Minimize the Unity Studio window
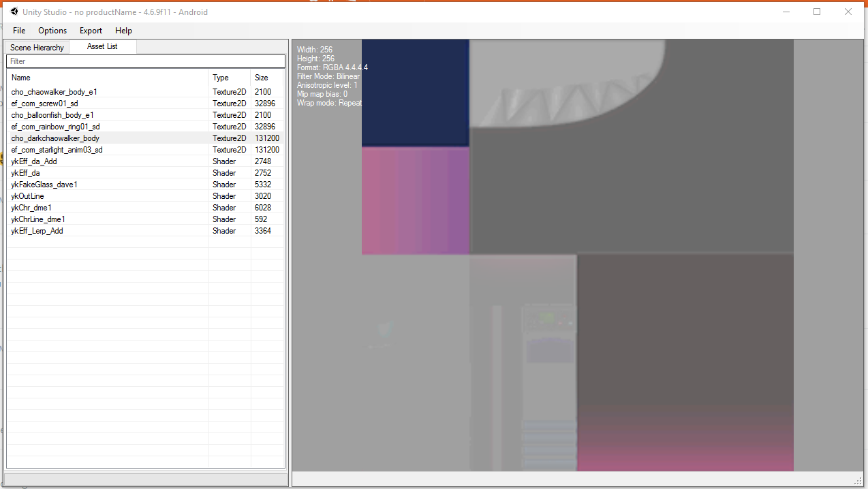Screen dimensions: 868x489 coord(786,12)
